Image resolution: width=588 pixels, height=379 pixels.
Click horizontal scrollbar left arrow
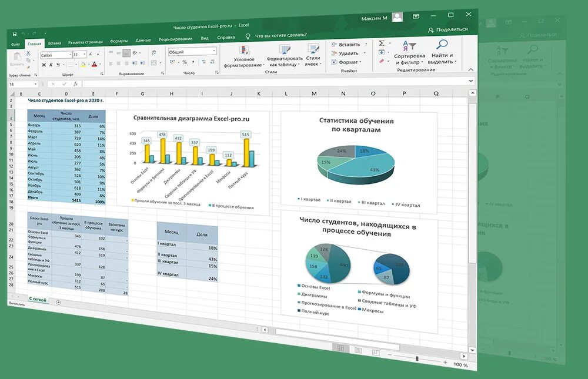265,330
